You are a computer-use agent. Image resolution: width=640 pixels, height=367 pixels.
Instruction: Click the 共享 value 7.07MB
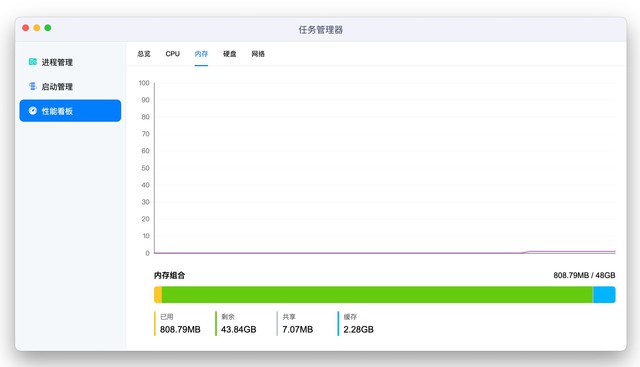point(298,329)
